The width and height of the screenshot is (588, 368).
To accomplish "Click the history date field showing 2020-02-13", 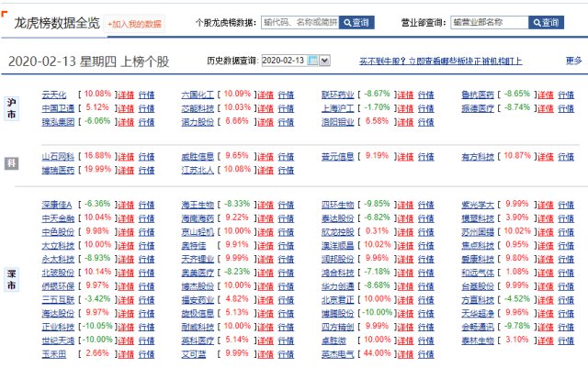I will pos(284,61).
